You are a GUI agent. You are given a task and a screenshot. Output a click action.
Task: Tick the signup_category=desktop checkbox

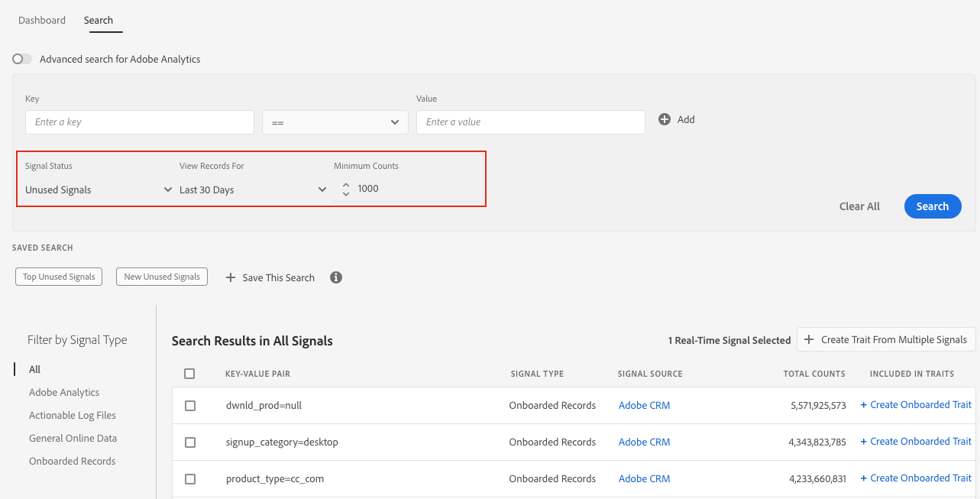click(190, 442)
